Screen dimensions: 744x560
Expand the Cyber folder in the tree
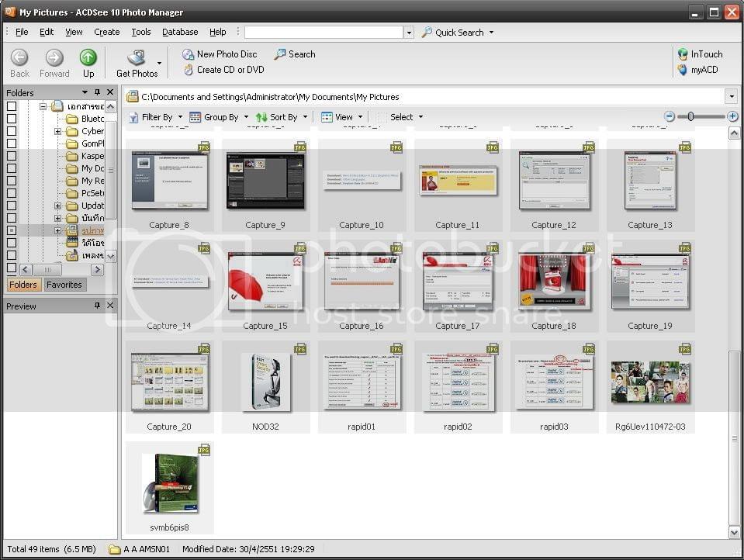(x=57, y=131)
